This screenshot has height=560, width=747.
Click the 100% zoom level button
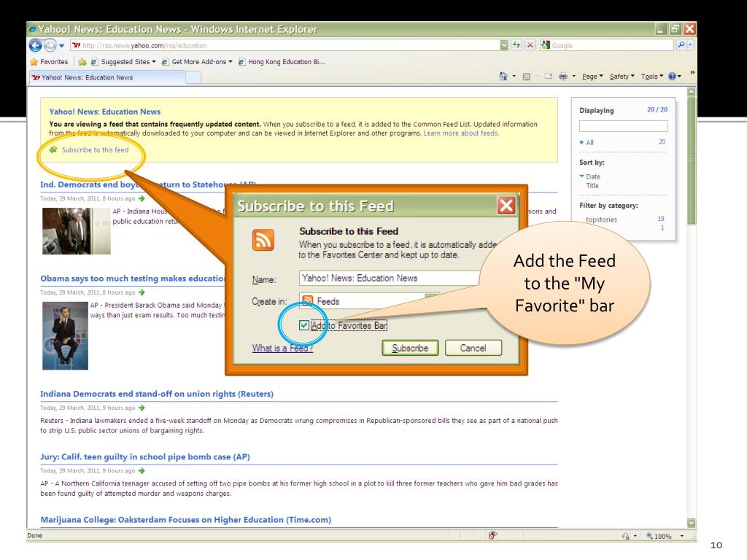[659, 536]
